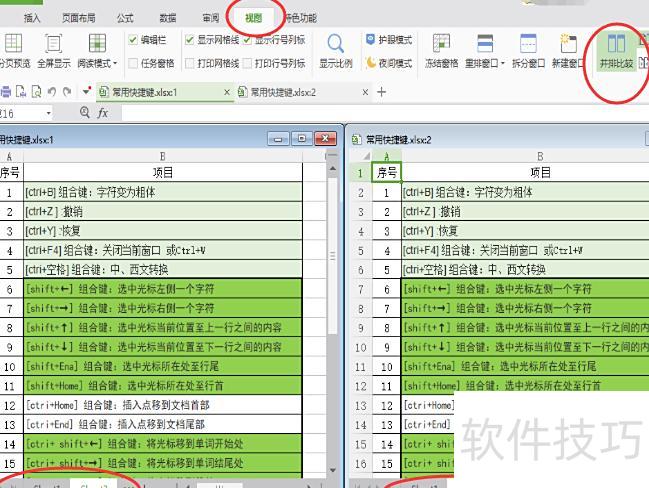Click scroll up arrow in left window

click(333, 168)
